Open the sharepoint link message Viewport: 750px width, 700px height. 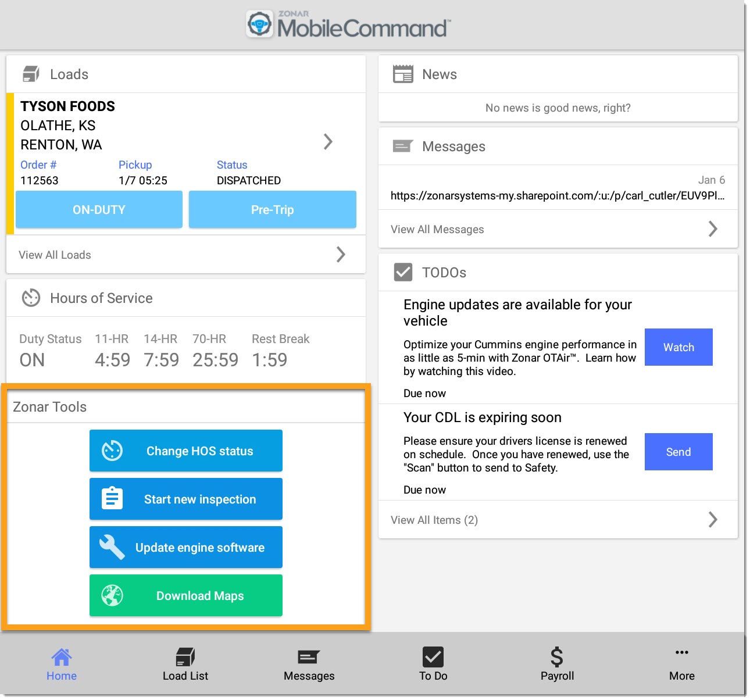[x=558, y=196]
